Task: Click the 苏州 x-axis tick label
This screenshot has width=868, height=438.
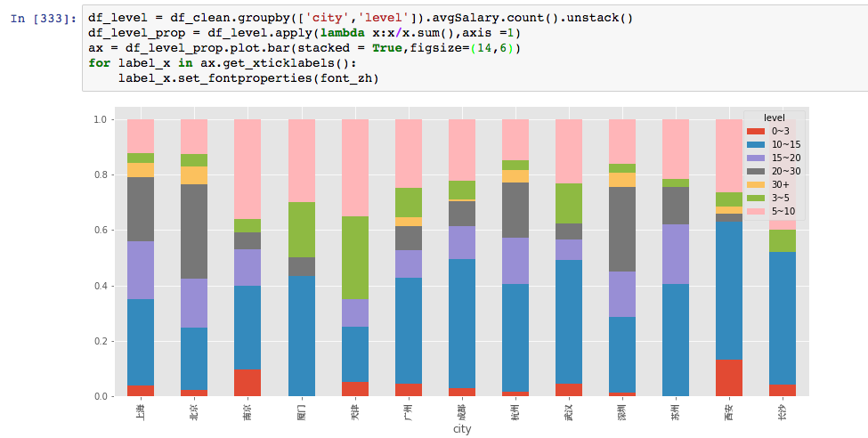Action: pyautogui.click(x=676, y=412)
